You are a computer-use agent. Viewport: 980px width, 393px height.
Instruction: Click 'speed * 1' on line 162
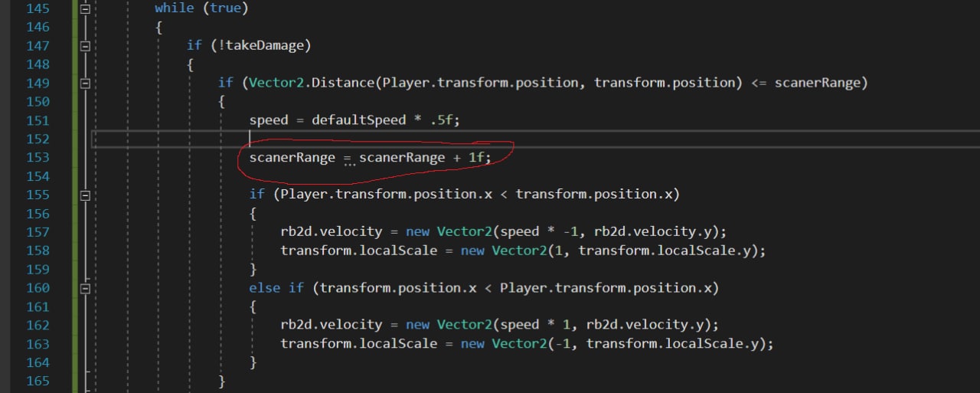tap(535, 325)
